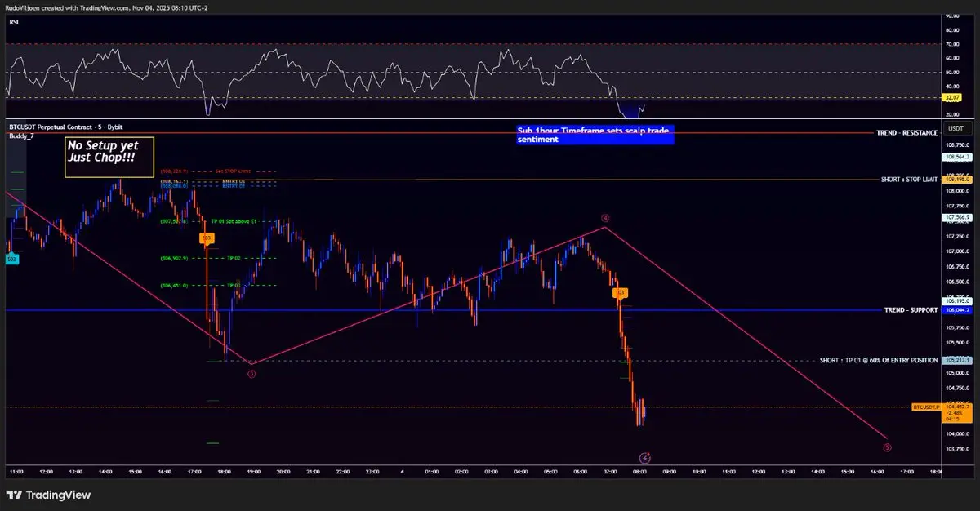This screenshot has width=980, height=511.
Task: Select the red 'Set STOP Limit' level label
Action: 234,171
